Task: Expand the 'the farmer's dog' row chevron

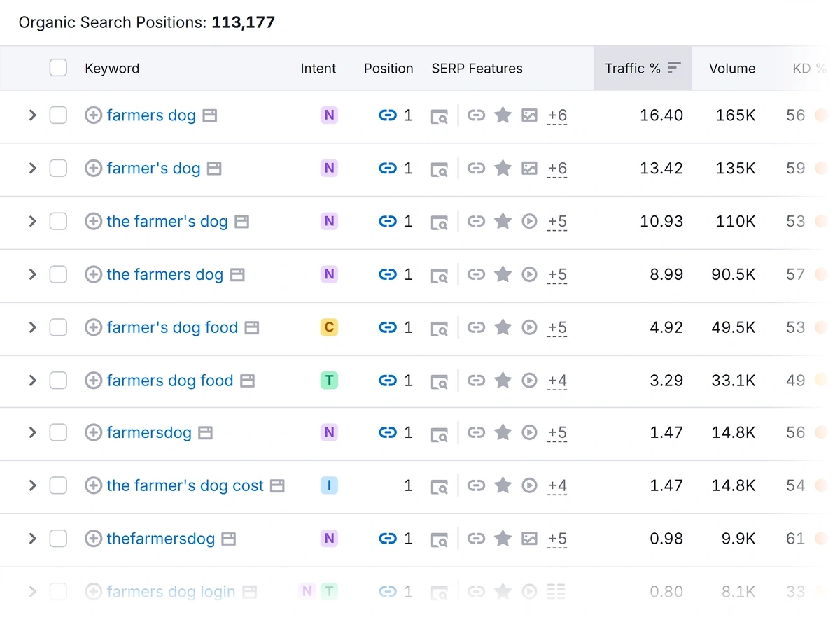Action: pos(32,222)
